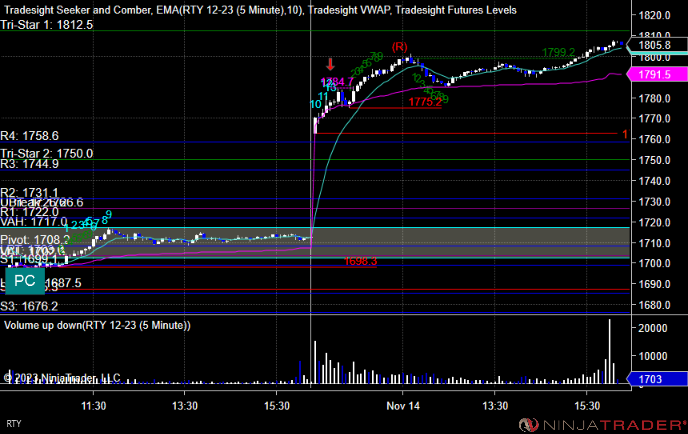Click the red '1698.3' level text

pos(361,261)
